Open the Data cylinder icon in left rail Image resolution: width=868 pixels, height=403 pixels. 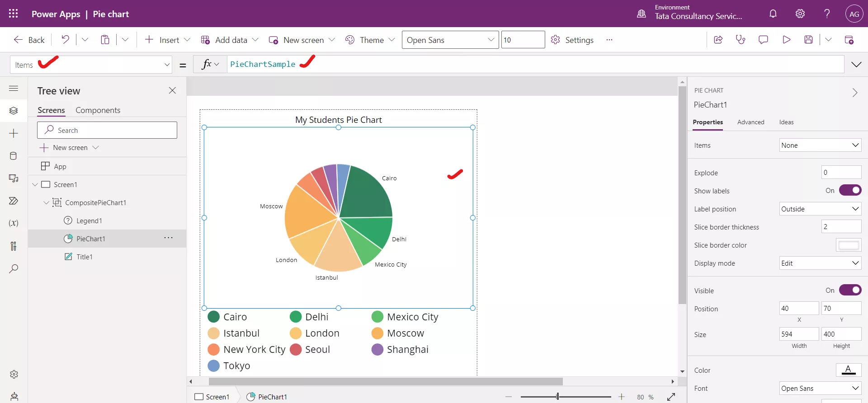14,156
